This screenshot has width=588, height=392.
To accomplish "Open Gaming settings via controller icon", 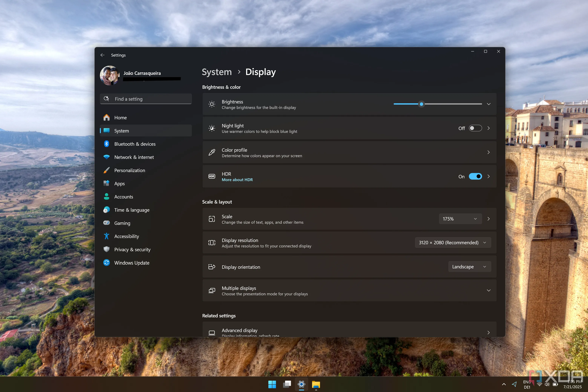I will click(107, 223).
